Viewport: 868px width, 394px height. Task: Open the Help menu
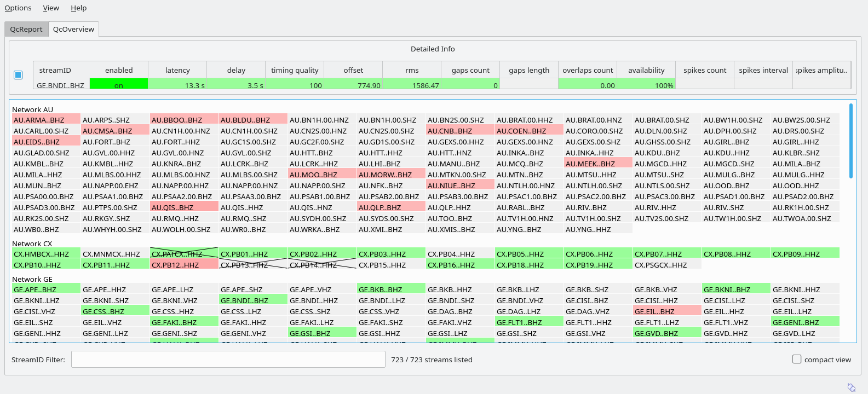pos(78,8)
